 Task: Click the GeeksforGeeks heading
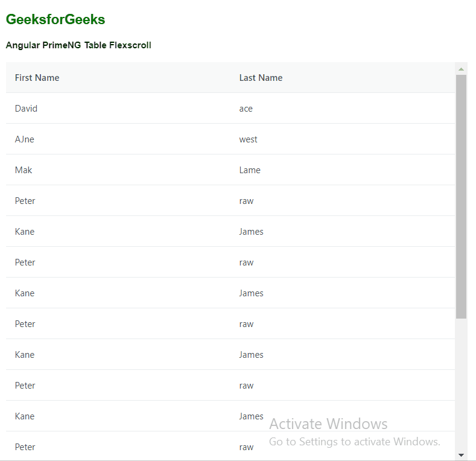(56, 20)
